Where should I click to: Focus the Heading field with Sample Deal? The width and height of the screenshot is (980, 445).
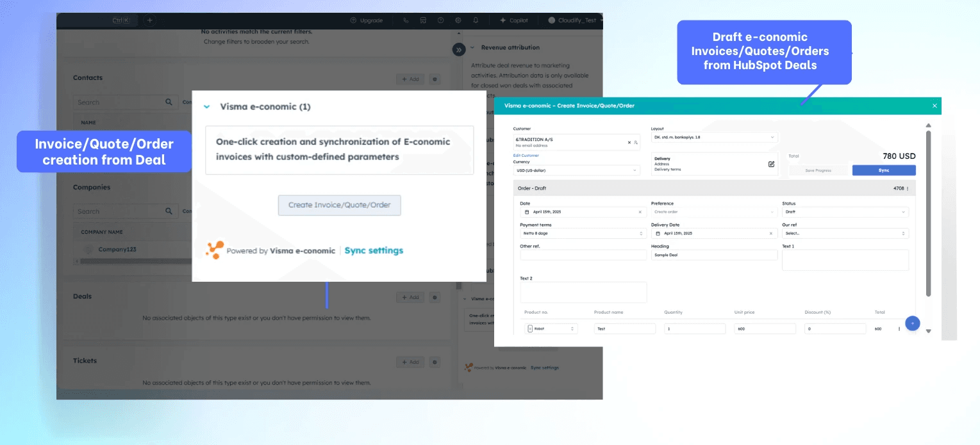pos(715,255)
